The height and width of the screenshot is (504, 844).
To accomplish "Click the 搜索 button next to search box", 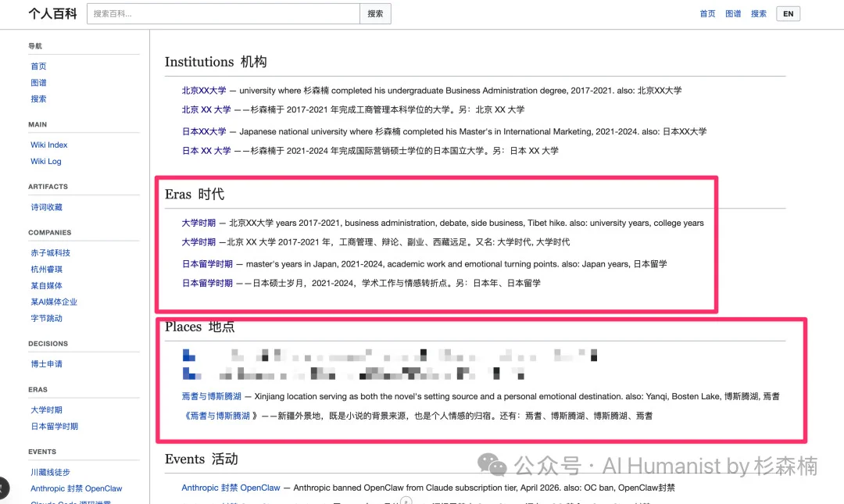I will pyautogui.click(x=375, y=13).
